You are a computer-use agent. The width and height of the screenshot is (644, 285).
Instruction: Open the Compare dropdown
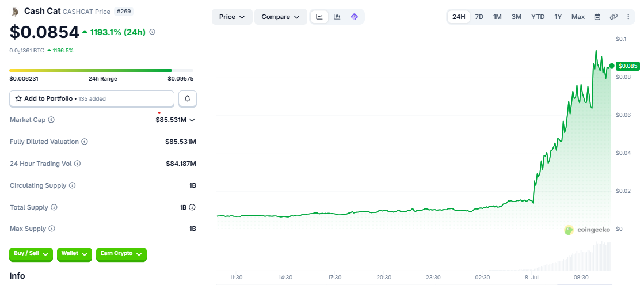pos(281,17)
